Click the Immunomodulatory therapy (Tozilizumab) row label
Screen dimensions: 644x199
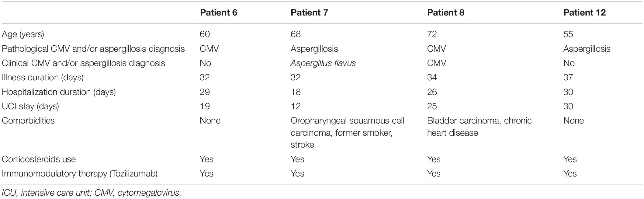point(80,173)
